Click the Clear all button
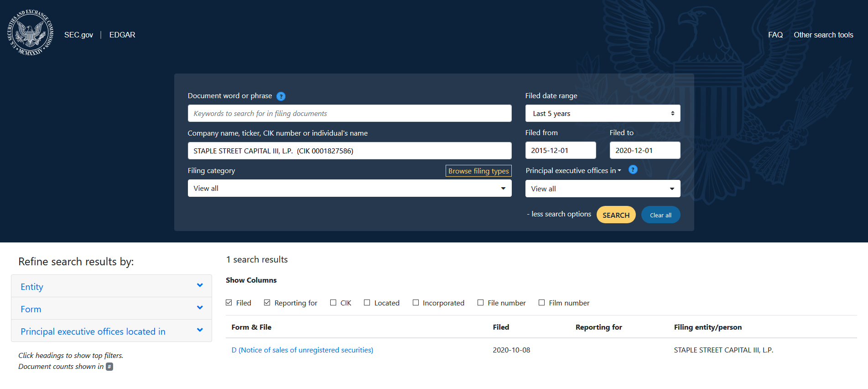The width and height of the screenshot is (868, 389). 660,215
